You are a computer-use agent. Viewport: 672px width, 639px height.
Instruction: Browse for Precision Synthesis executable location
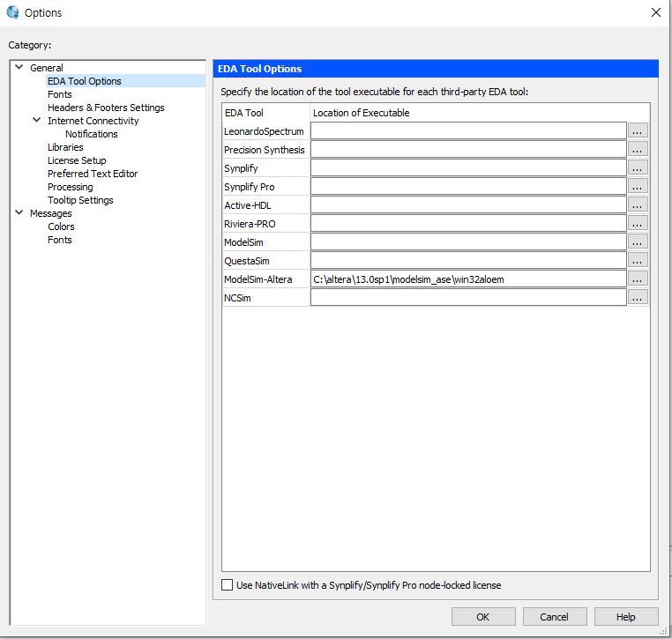[638, 149]
